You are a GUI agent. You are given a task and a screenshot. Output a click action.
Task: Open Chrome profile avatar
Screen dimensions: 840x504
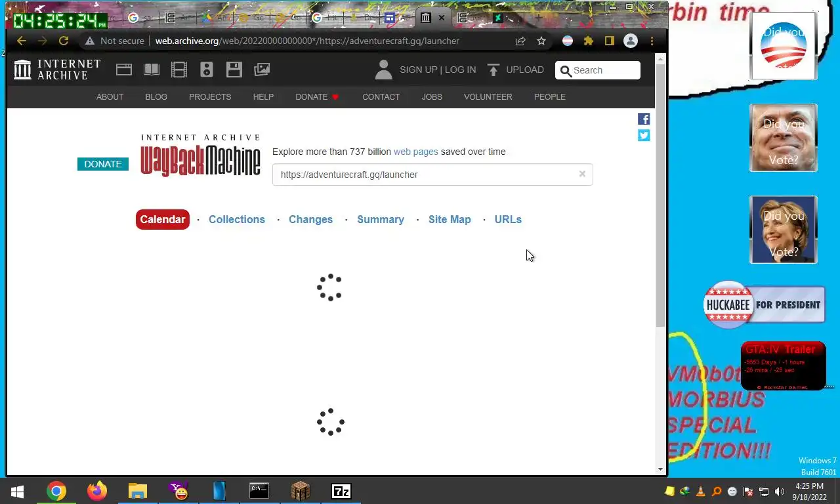(631, 41)
